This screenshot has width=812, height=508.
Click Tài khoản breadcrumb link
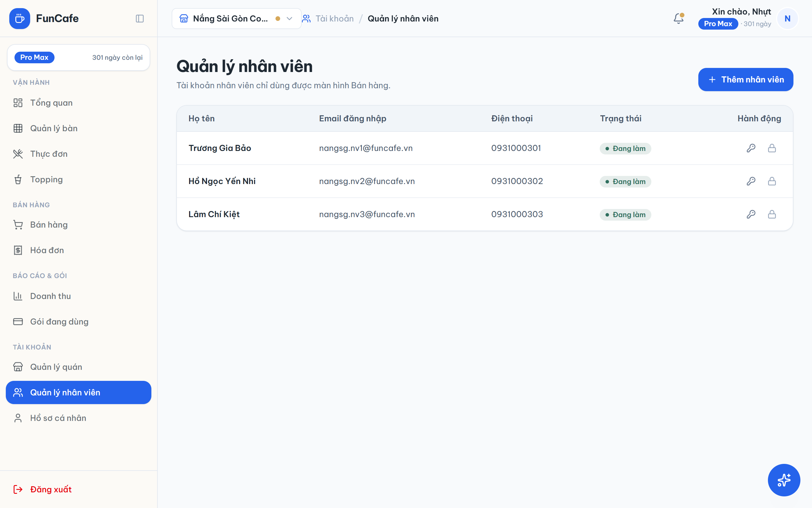coord(335,19)
